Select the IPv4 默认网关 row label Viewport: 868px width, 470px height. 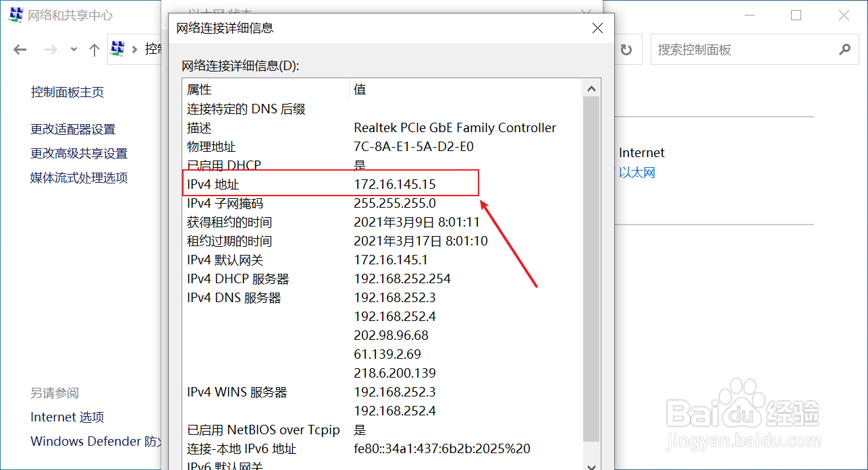pos(225,260)
